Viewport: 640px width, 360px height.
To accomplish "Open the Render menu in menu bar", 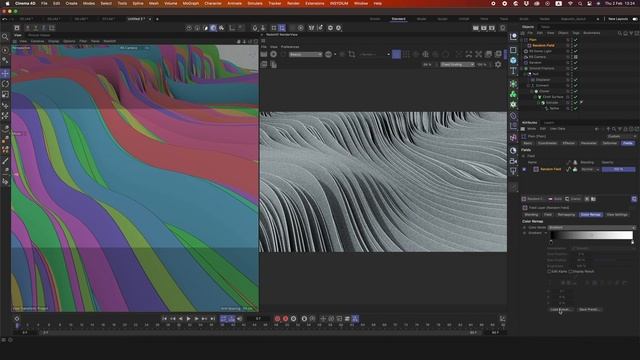I will [293, 3].
